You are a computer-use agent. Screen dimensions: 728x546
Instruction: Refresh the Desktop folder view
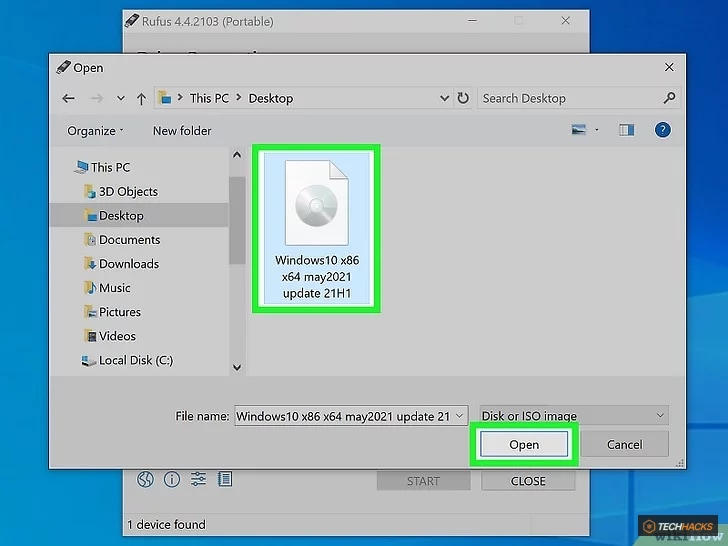pyautogui.click(x=463, y=98)
